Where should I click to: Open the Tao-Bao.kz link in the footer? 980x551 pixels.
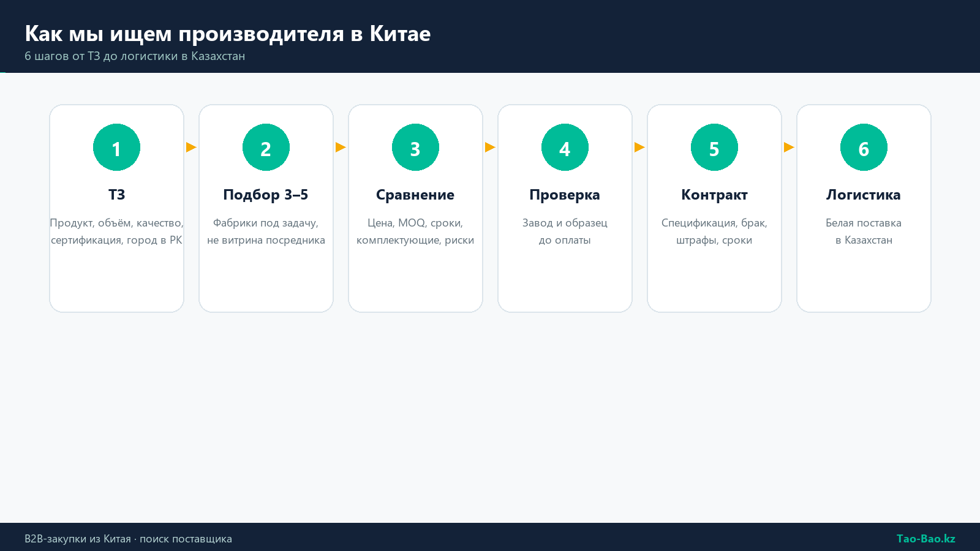(x=925, y=539)
